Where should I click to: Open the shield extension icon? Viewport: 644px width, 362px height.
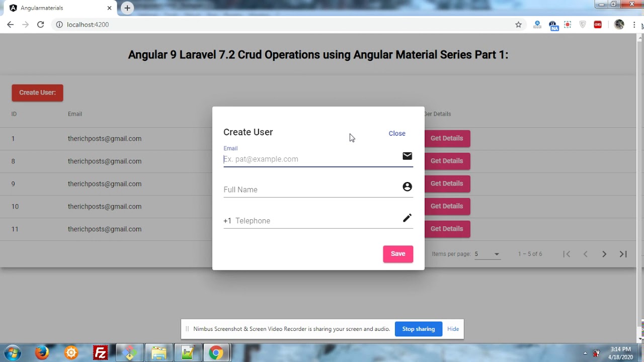tap(583, 25)
